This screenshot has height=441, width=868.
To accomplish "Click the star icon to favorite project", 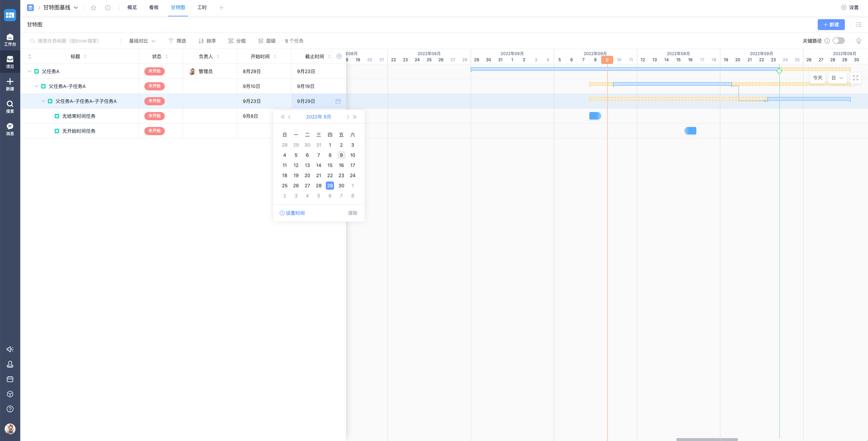I will pos(93,8).
